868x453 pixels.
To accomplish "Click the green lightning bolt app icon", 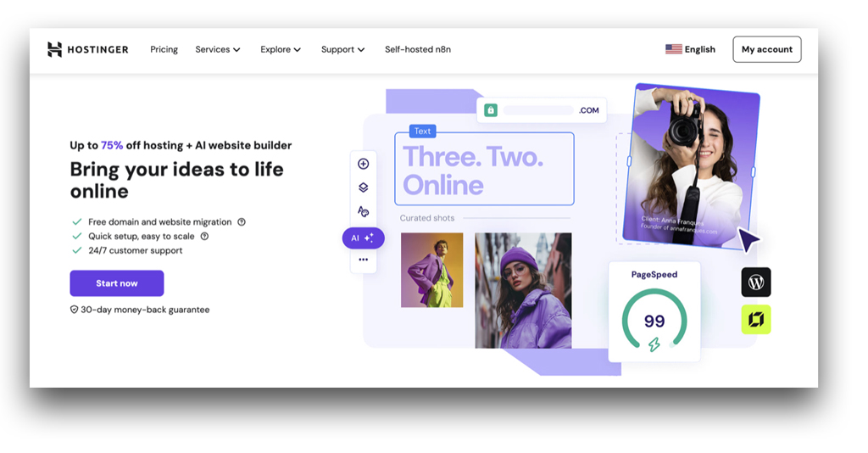I will click(756, 320).
